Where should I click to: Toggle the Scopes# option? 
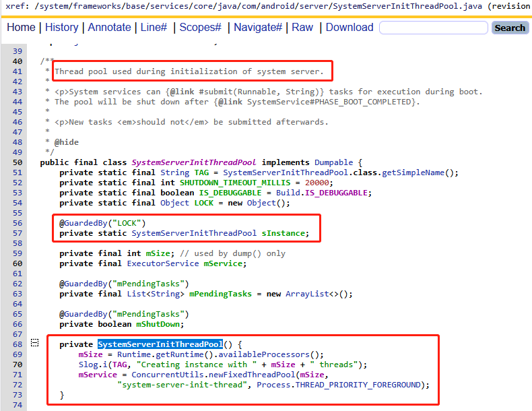click(x=200, y=28)
